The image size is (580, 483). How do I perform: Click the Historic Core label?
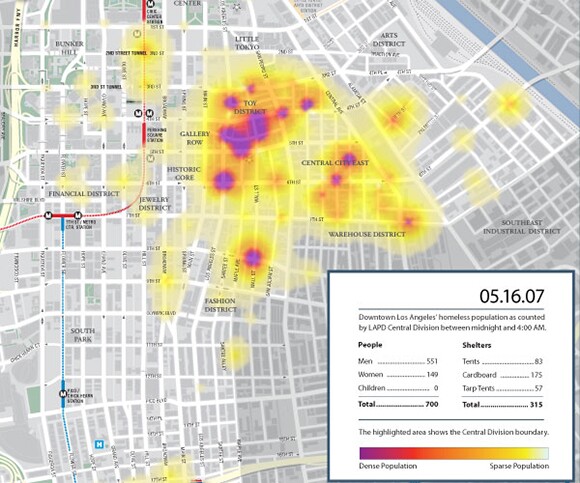(x=183, y=173)
